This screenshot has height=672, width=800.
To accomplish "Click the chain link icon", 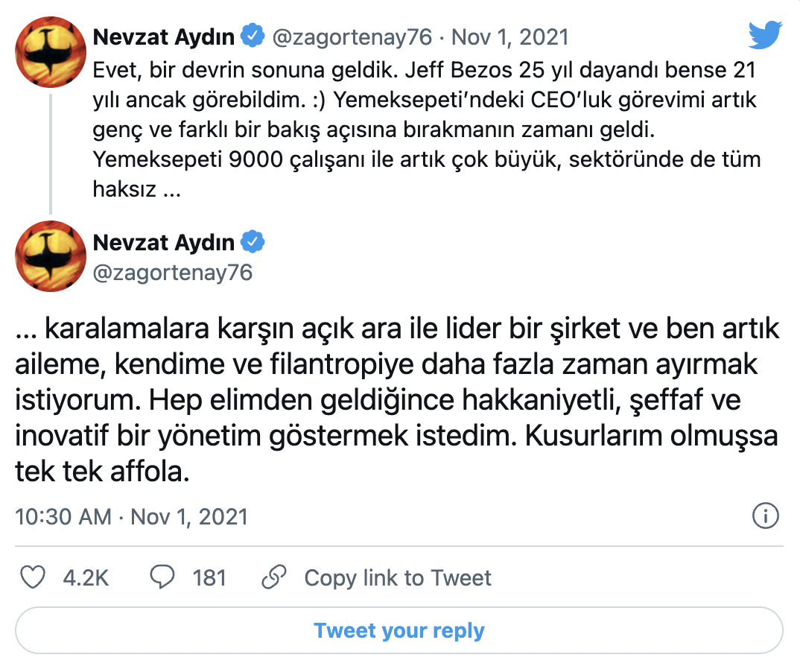I will tap(275, 577).
